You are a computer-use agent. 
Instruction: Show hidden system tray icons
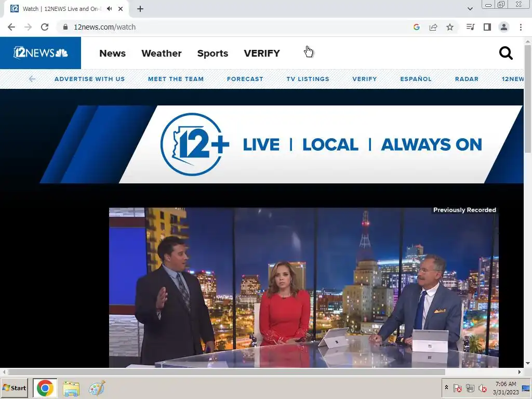[x=446, y=388]
